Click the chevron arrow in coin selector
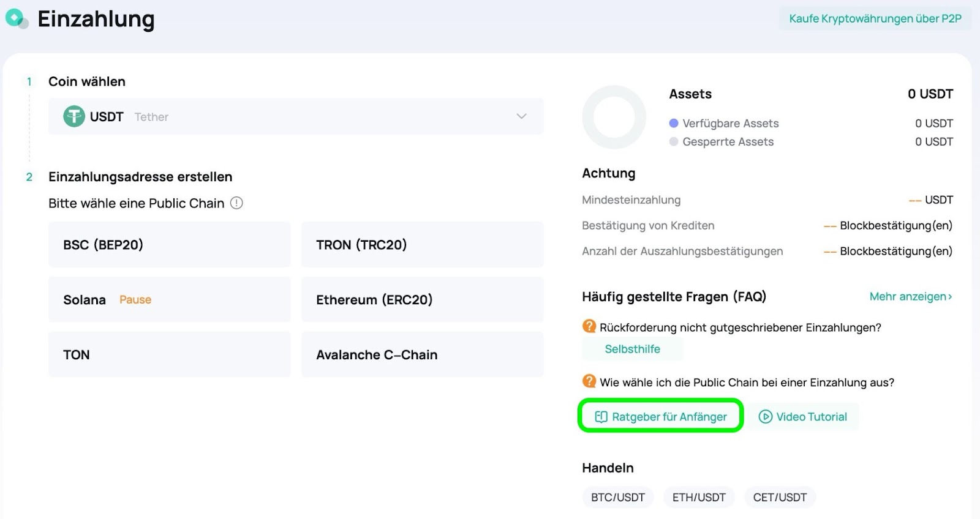The height and width of the screenshot is (519, 980). [521, 116]
